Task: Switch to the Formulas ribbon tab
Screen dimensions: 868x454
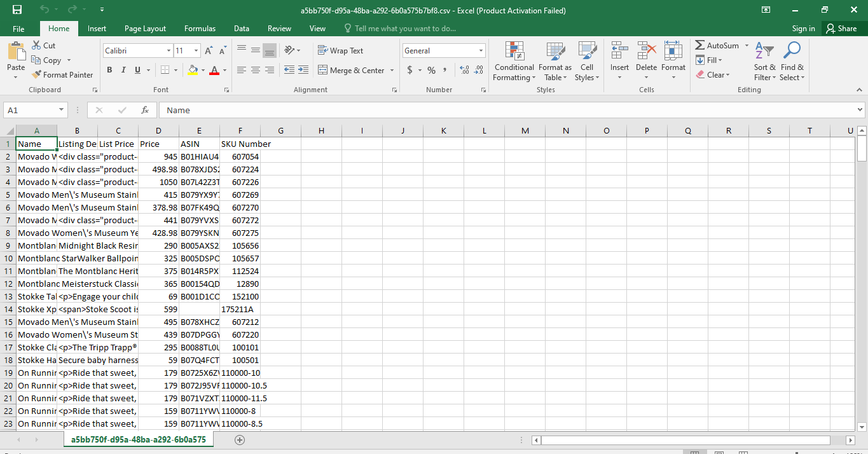Action: pyautogui.click(x=200, y=29)
